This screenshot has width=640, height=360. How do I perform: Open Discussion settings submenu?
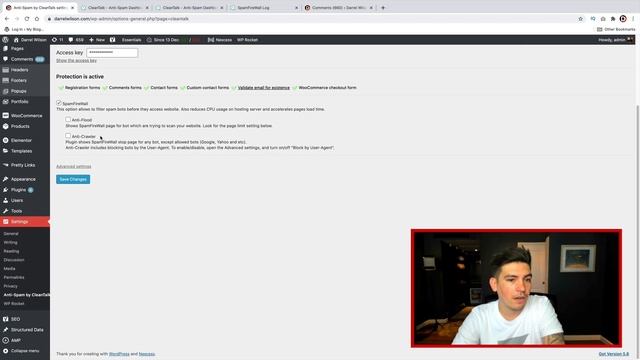14,260
